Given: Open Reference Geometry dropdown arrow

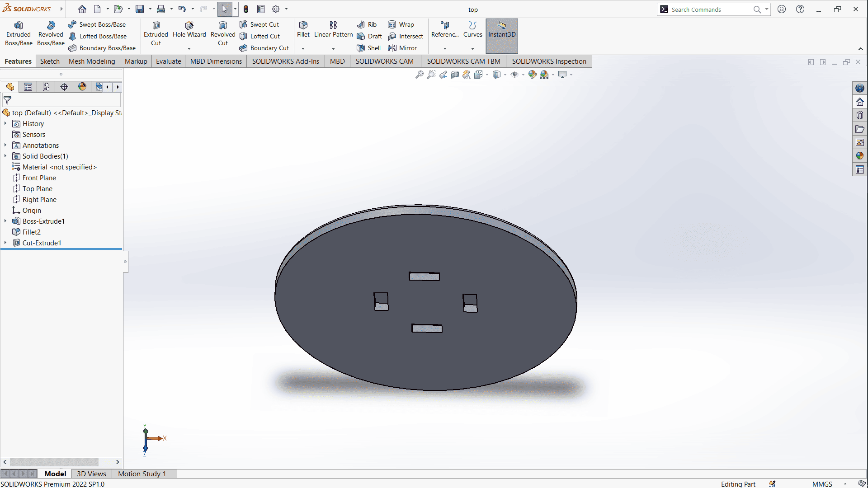Looking at the screenshot, I should (445, 49).
